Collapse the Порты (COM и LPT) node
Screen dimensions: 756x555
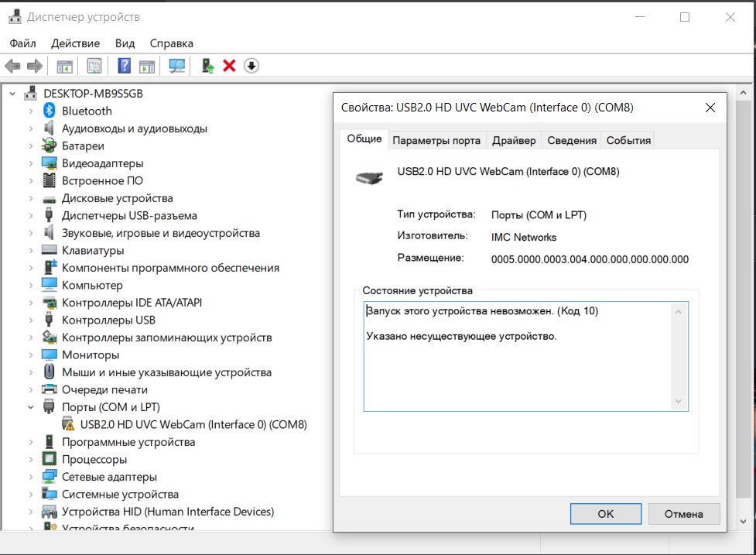click(31, 407)
